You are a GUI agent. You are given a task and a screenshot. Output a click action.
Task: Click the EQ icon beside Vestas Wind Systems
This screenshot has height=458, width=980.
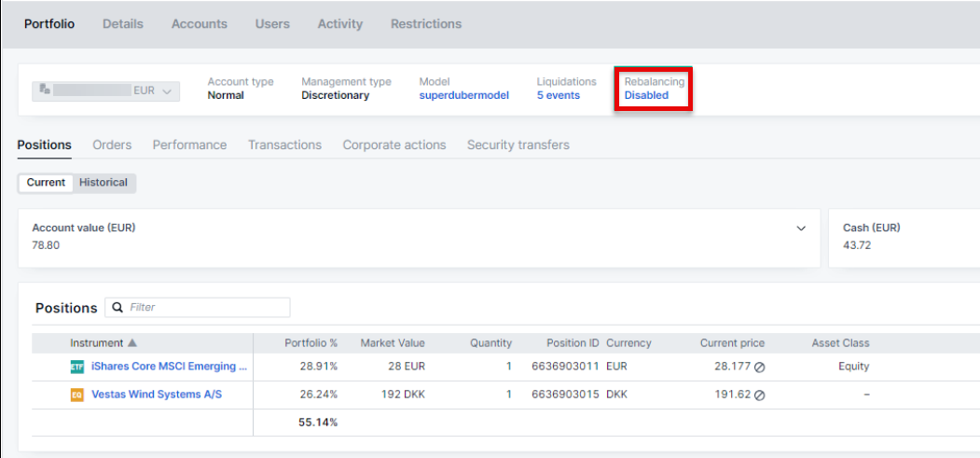click(77, 396)
